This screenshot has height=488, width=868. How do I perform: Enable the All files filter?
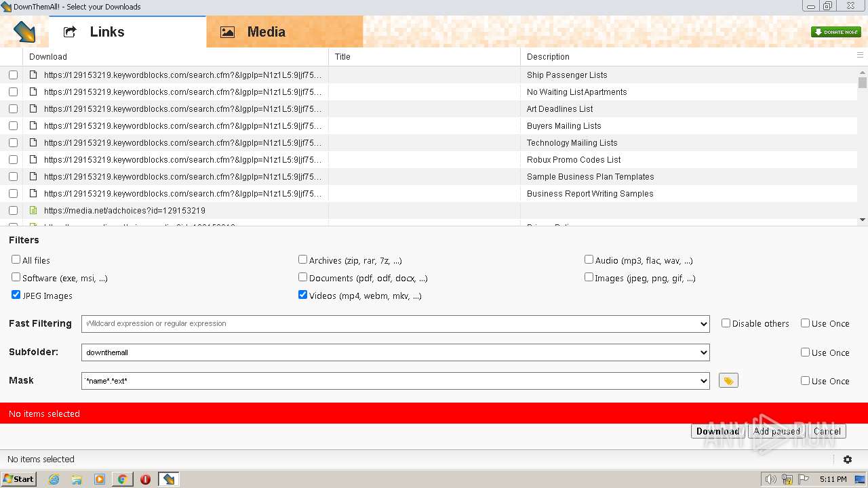[x=16, y=260]
